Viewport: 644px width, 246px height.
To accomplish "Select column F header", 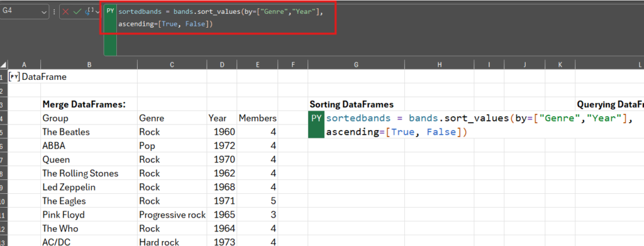I will point(293,64).
